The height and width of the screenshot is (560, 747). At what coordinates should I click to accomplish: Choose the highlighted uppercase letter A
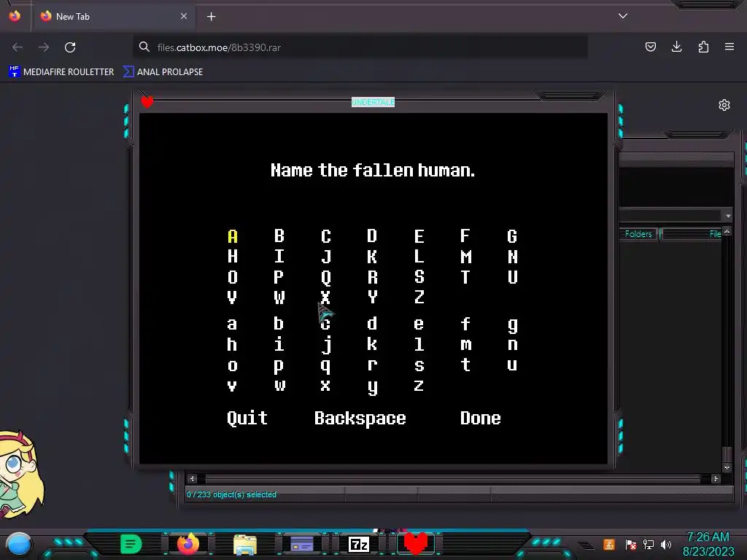click(x=233, y=236)
